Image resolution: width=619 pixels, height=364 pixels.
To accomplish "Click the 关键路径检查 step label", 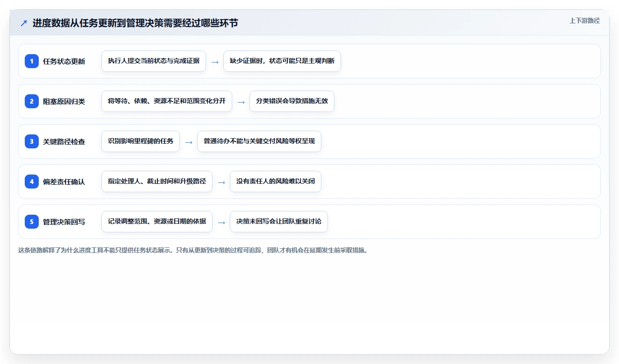I will [x=64, y=141].
